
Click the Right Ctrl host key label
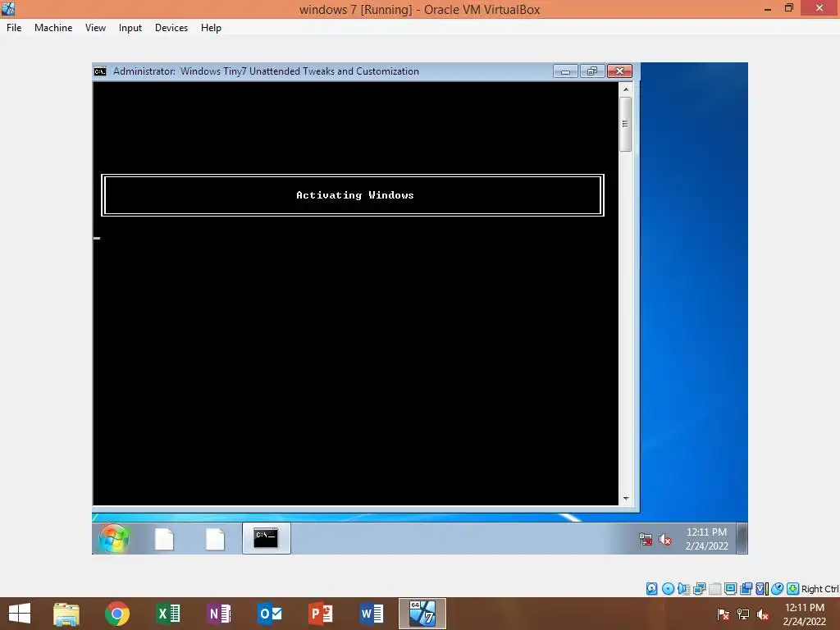[819, 589]
